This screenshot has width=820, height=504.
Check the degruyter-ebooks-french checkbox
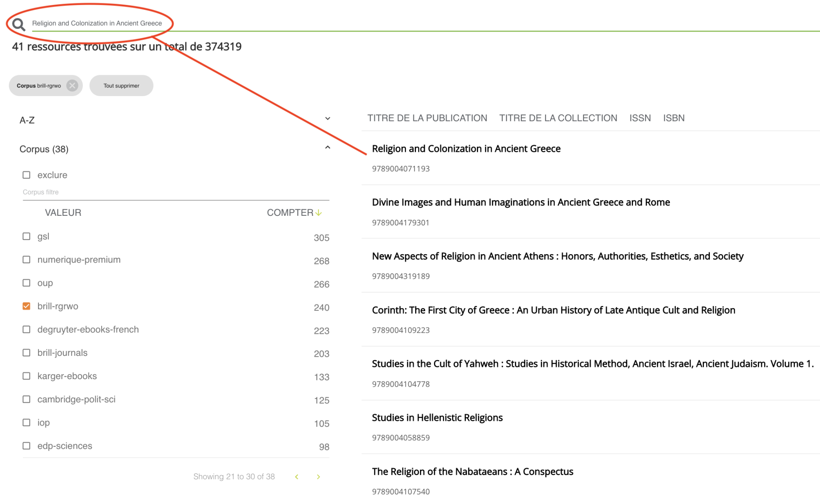[x=26, y=329]
